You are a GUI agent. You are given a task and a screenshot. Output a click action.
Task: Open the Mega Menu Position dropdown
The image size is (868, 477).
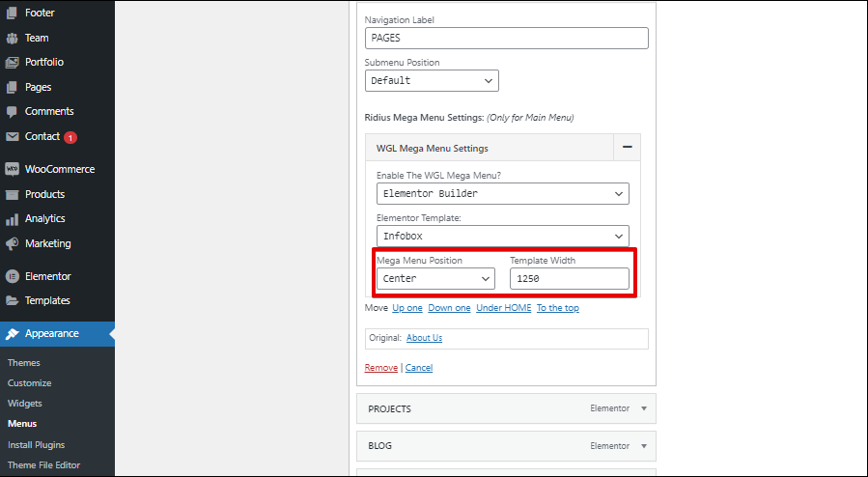(435, 279)
